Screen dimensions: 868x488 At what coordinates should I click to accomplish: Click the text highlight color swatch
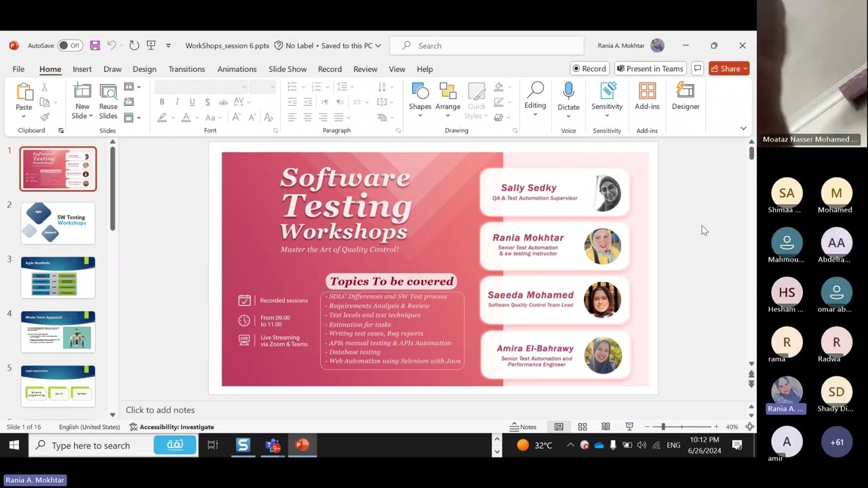162,118
